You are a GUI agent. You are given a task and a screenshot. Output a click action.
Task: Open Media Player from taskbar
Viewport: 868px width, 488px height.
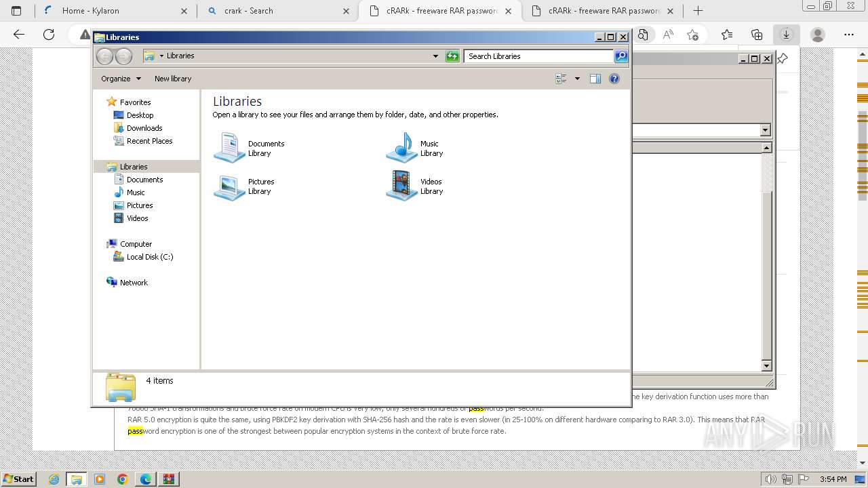tap(100, 479)
